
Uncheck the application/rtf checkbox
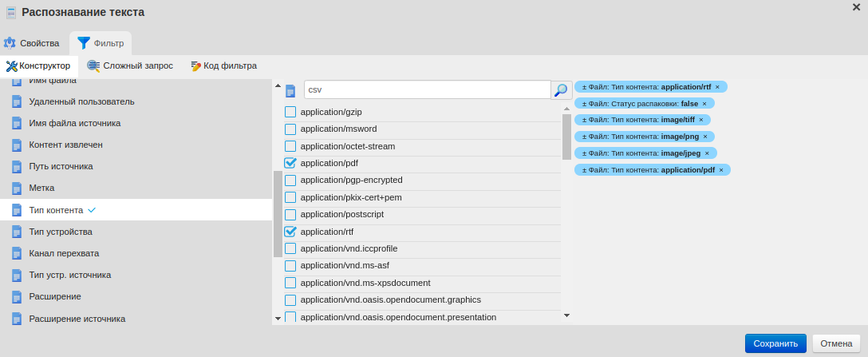click(x=290, y=232)
